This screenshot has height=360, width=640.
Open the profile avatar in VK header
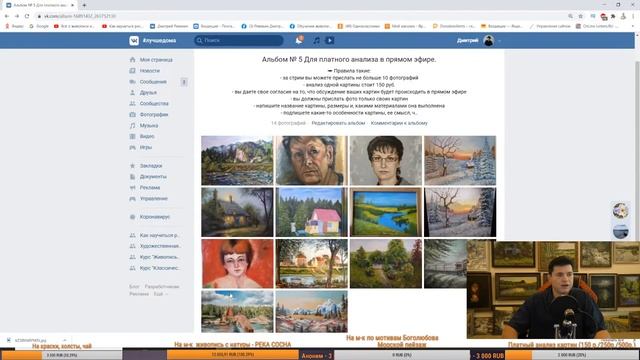(x=489, y=40)
